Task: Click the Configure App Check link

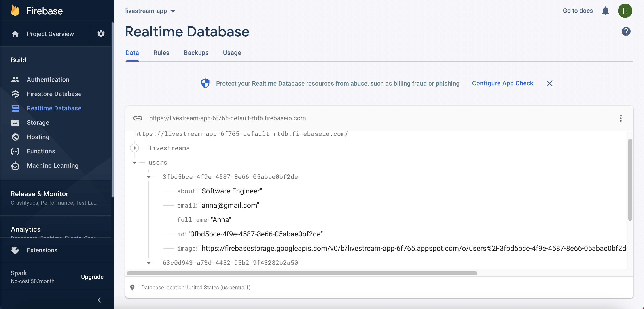Action: (x=502, y=83)
